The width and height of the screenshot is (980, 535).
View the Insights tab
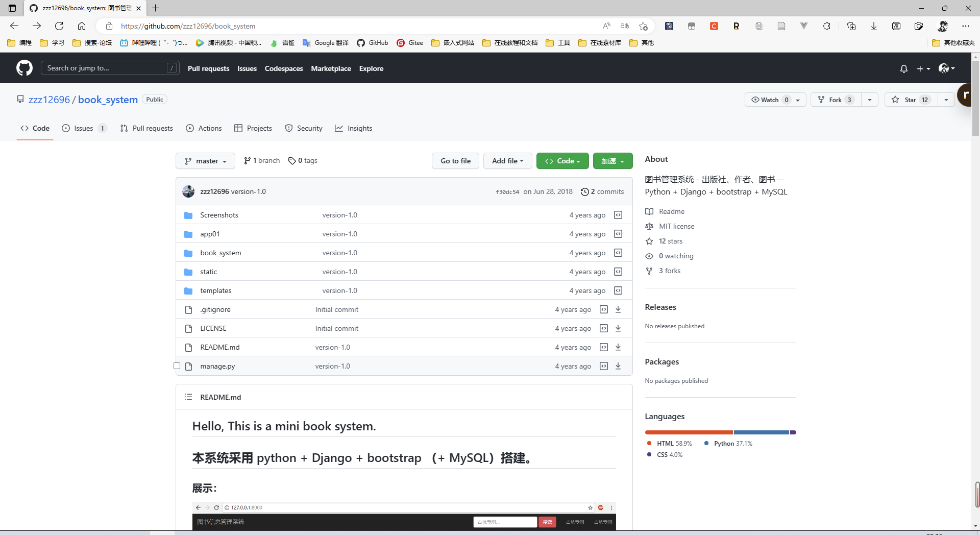pos(354,128)
